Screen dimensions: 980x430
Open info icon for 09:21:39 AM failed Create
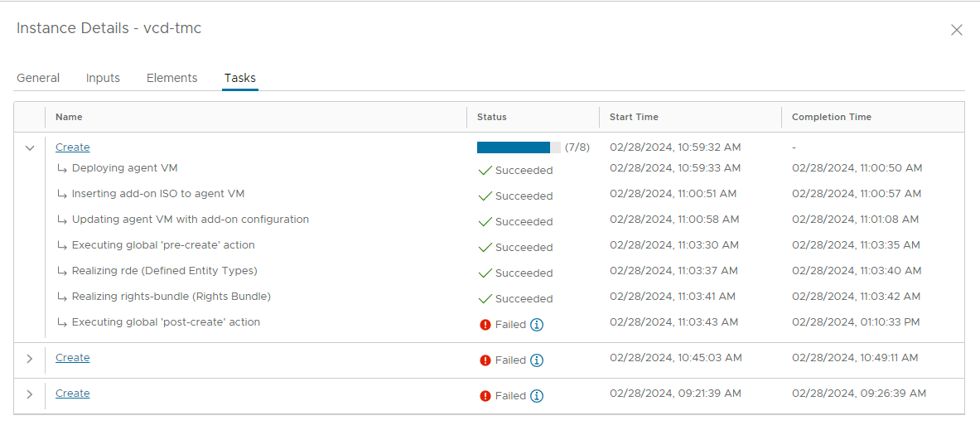537,396
